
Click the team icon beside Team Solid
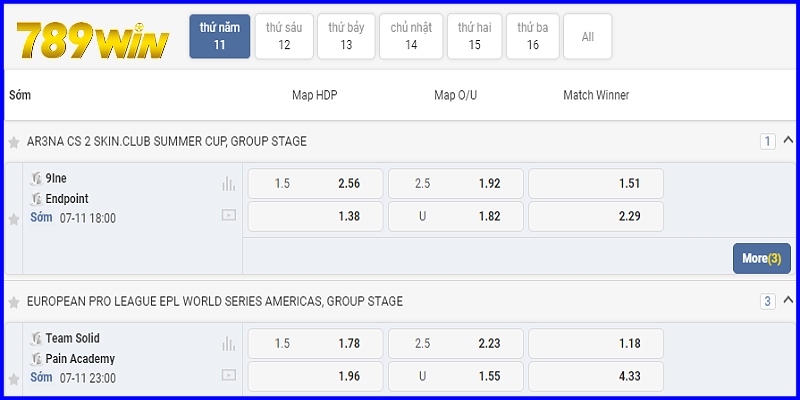click(37, 339)
